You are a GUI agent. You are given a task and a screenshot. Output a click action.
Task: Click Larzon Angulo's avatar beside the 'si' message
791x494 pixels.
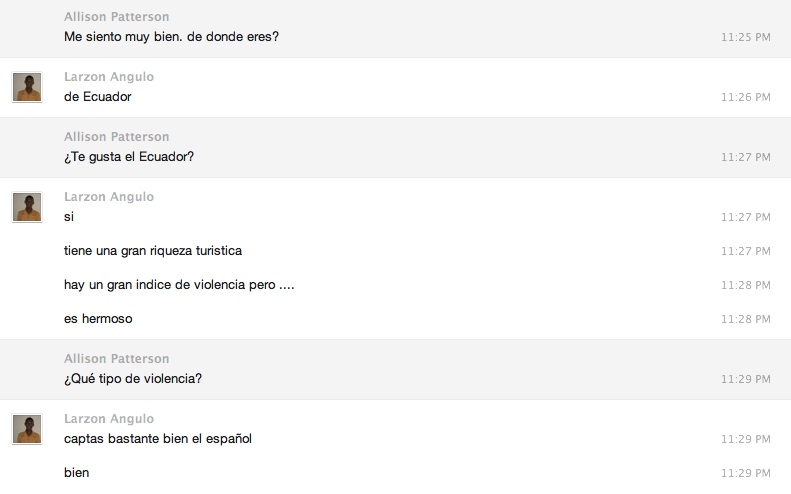tap(27, 207)
